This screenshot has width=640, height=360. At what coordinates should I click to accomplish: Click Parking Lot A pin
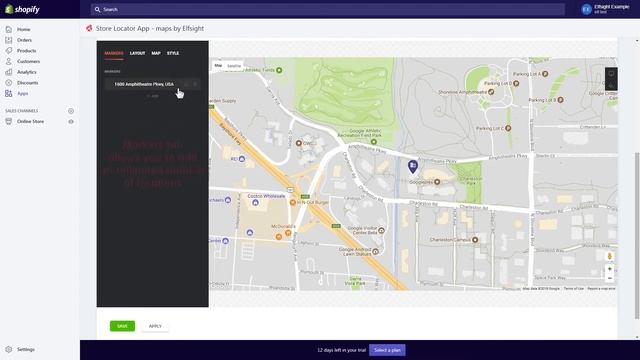click(x=545, y=74)
